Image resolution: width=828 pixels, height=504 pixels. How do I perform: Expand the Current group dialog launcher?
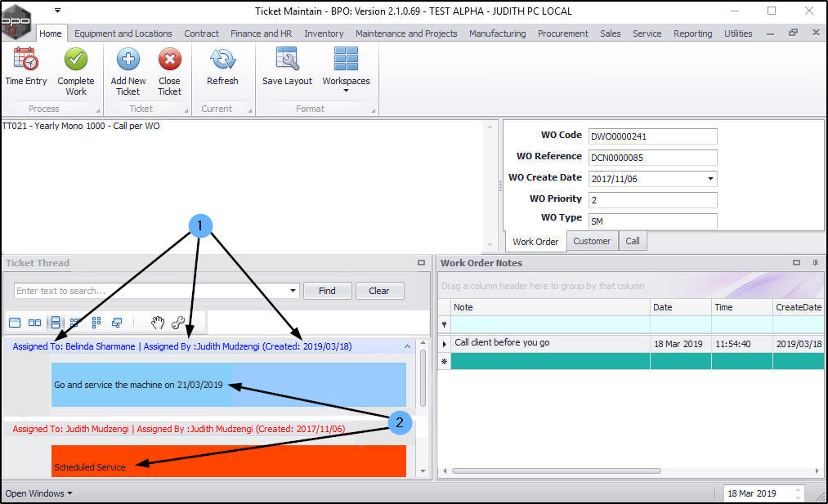coord(250,111)
